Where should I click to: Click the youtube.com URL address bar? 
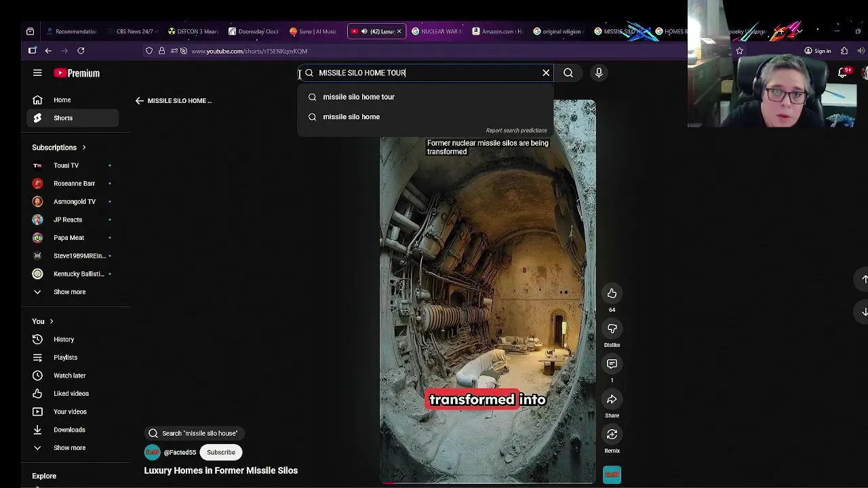pyautogui.click(x=250, y=52)
